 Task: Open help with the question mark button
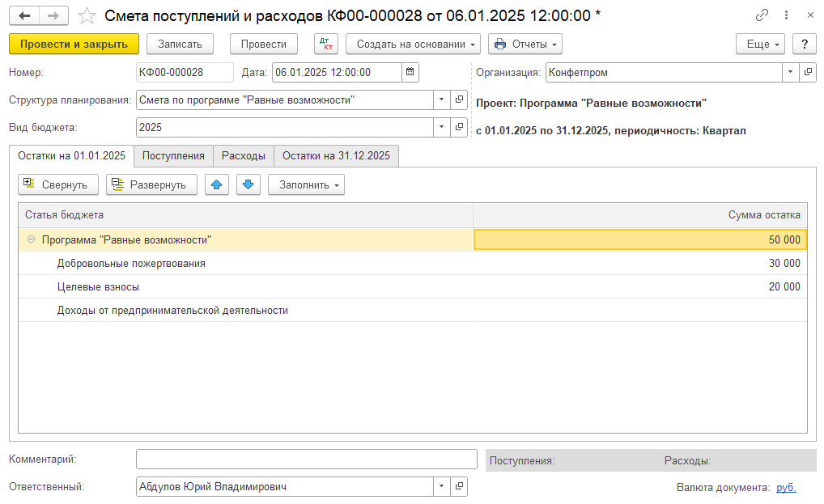coord(804,44)
